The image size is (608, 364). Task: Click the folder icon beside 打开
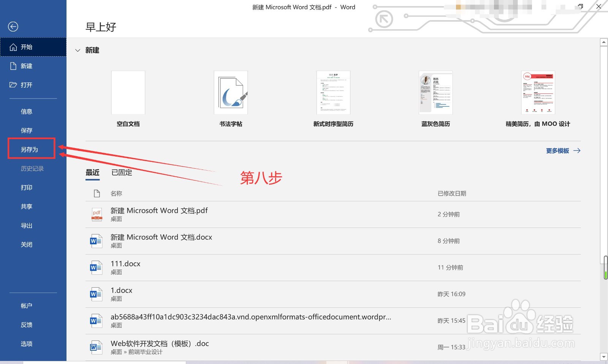(13, 85)
